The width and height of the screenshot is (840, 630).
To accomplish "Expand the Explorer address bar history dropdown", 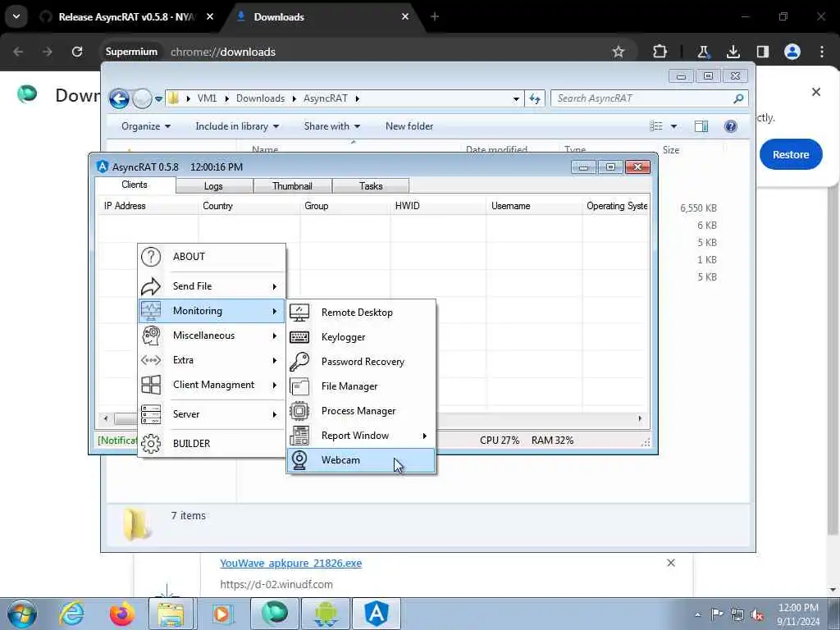I will click(516, 98).
